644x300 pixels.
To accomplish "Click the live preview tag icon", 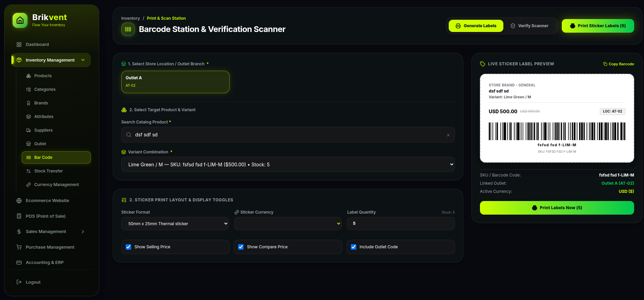I will (482, 64).
